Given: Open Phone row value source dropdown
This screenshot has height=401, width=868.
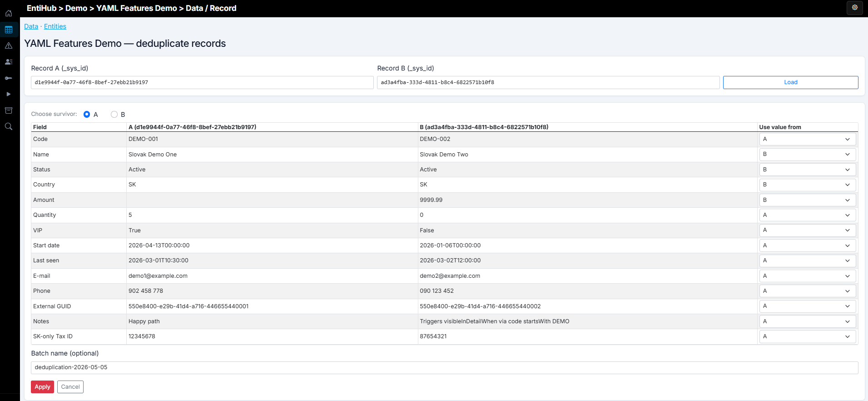Looking at the screenshot, I should [x=808, y=291].
